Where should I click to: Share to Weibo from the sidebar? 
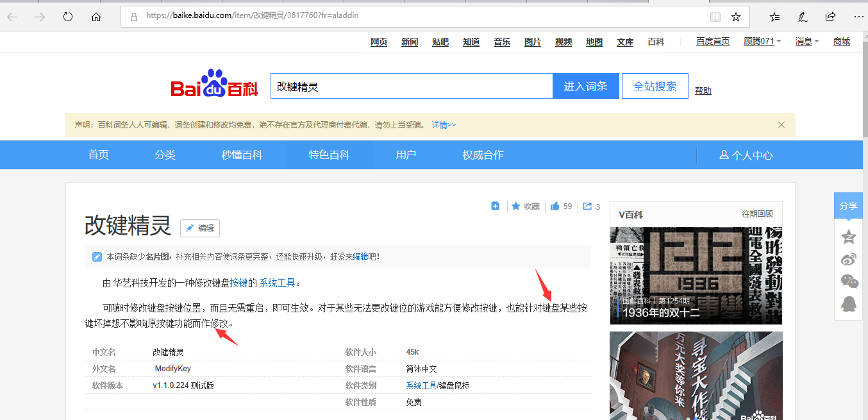click(849, 259)
